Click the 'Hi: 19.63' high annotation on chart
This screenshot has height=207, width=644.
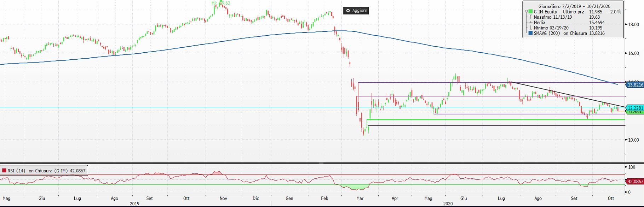click(221, 3)
